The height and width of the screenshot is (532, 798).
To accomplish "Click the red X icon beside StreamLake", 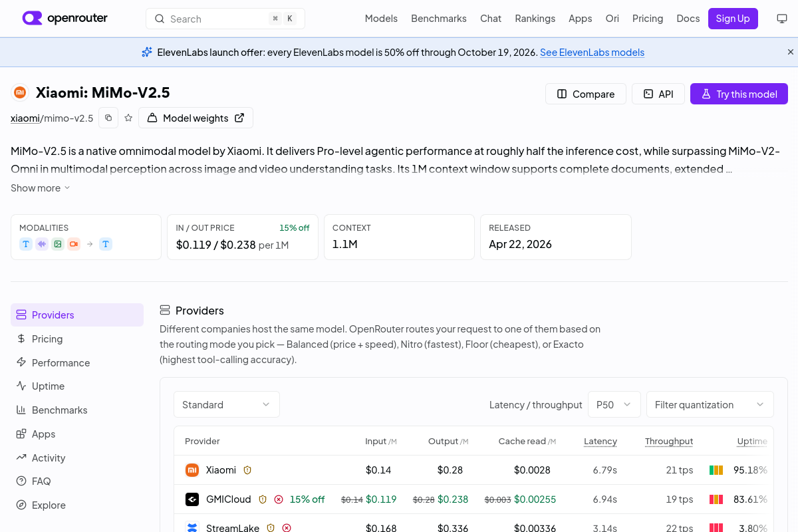I will (x=287, y=528).
